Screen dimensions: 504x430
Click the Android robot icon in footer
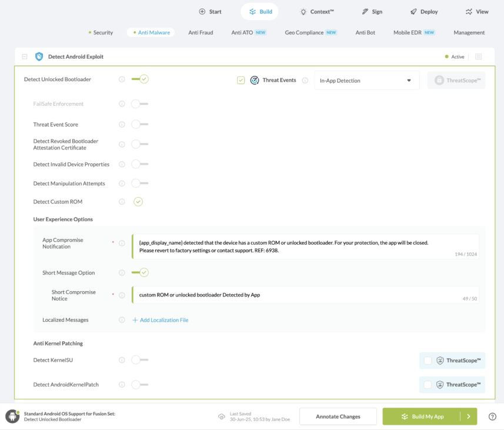12,416
